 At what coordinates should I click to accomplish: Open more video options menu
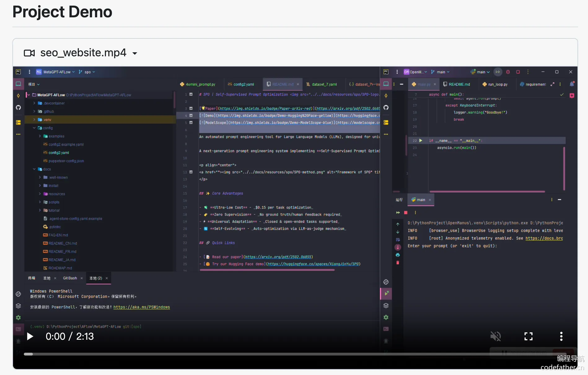coord(561,336)
